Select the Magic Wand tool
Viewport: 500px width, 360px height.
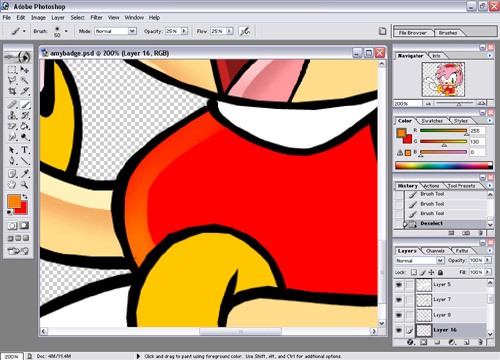[x=25, y=80]
